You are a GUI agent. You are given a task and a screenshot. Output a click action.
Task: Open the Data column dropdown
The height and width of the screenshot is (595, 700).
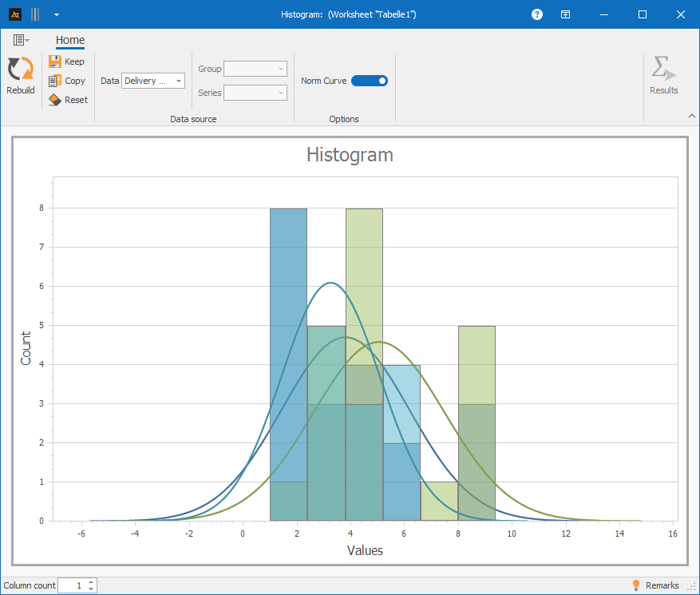[178, 81]
